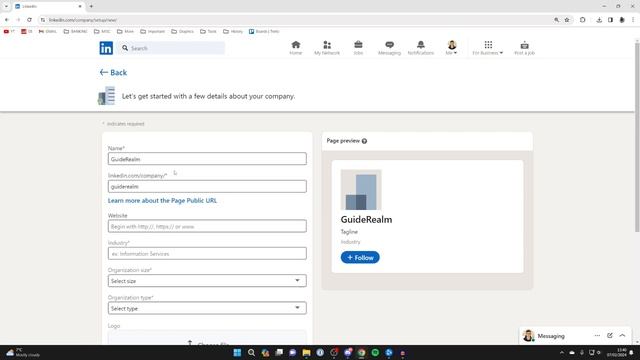Open Windows taskbar search
640x360 pixels.
251,353
